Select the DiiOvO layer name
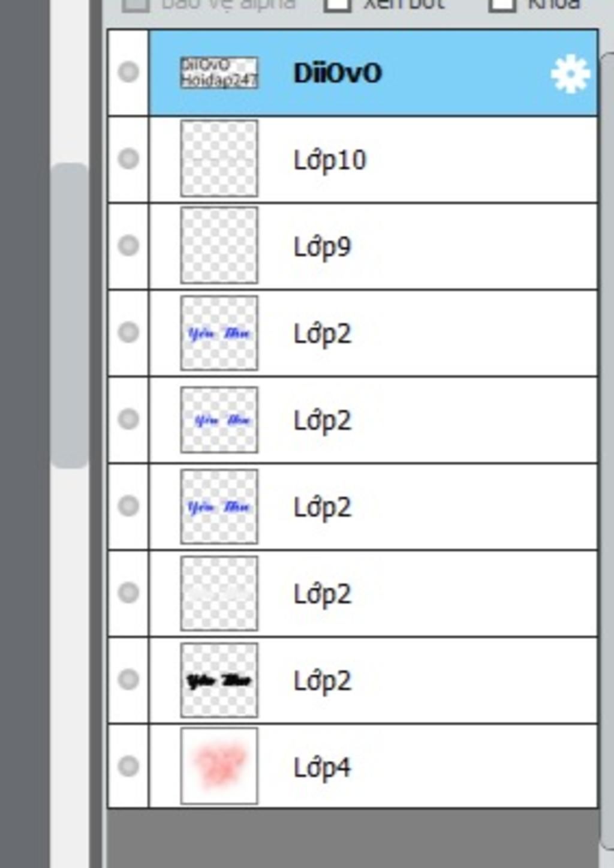 click(x=338, y=73)
